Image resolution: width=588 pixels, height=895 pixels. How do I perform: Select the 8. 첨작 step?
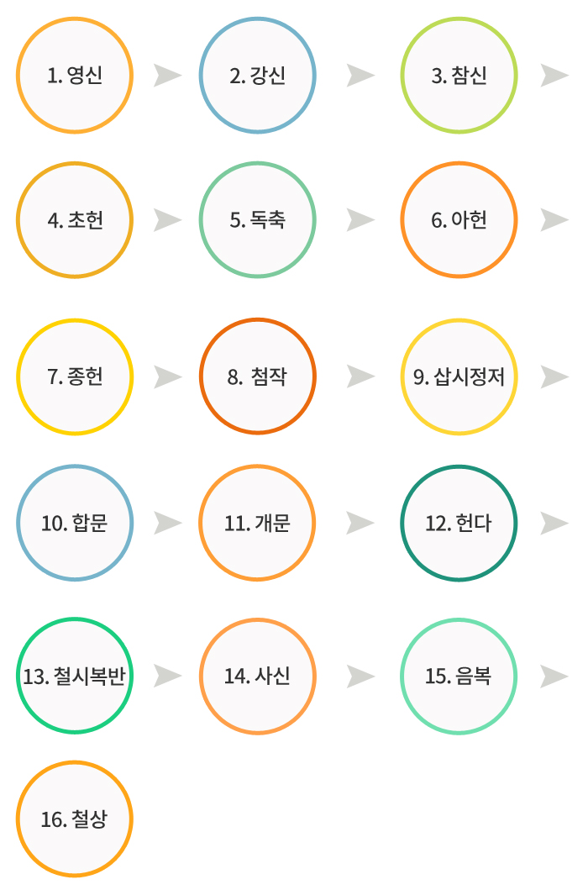257,376
